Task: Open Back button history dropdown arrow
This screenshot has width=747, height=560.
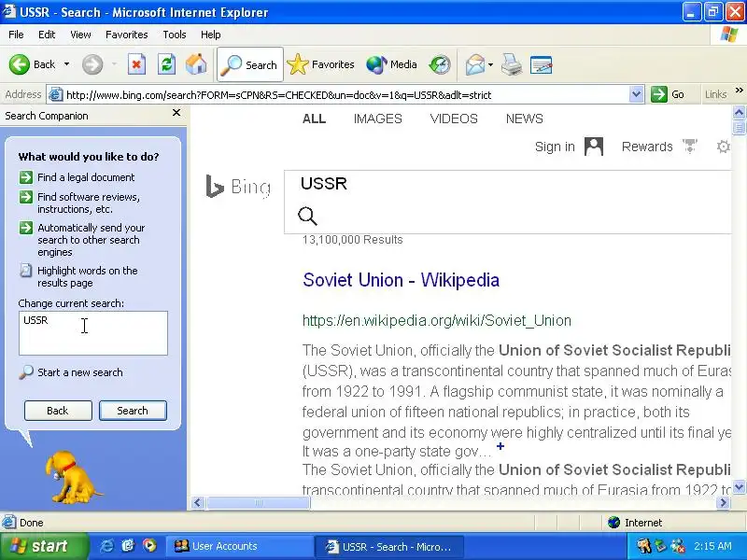Action: pyautogui.click(x=66, y=64)
